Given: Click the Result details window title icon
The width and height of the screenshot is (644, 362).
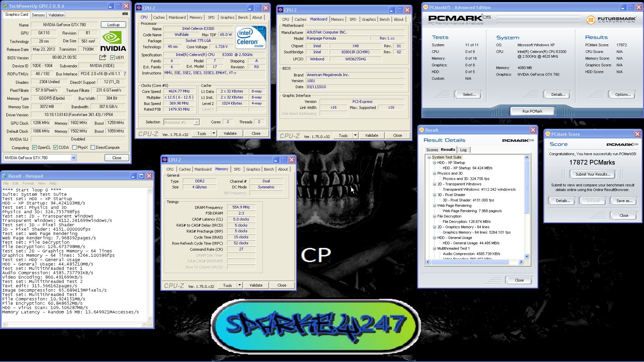Looking at the screenshot, I should 421,130.
